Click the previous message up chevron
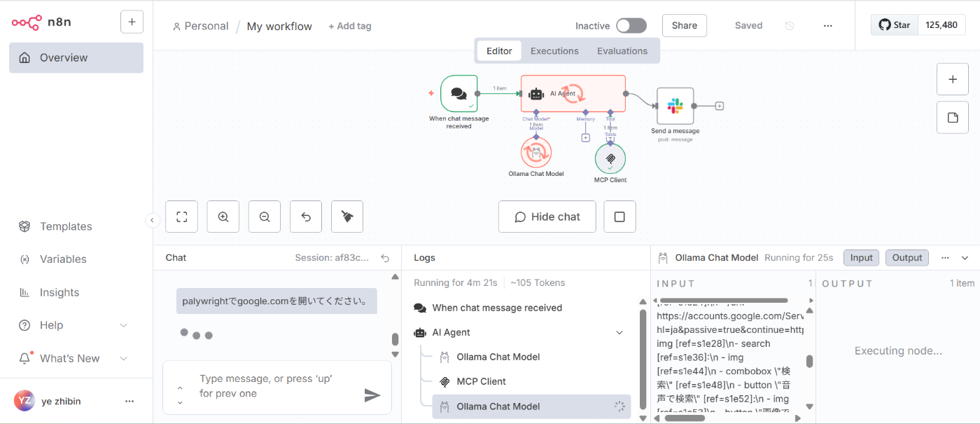 180,388
